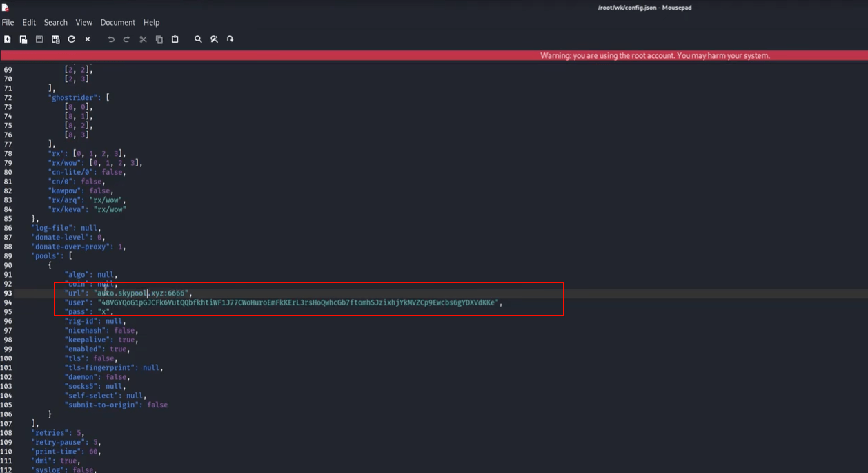Click the Go to line toolbar icon

[x=230, y=39]
